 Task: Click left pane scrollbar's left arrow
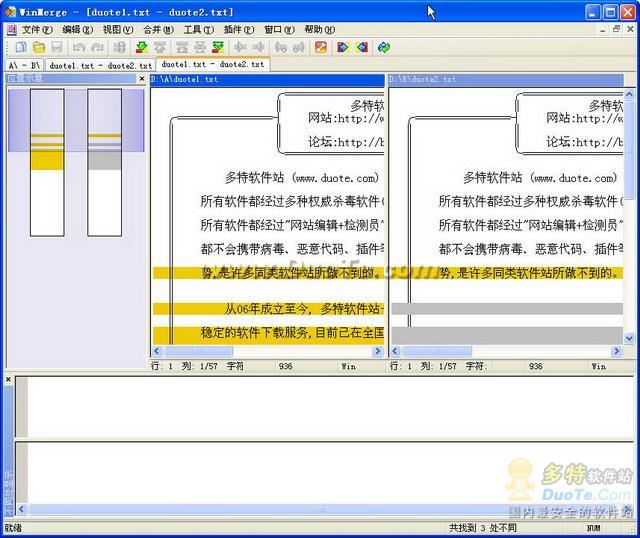click(157, 351)
